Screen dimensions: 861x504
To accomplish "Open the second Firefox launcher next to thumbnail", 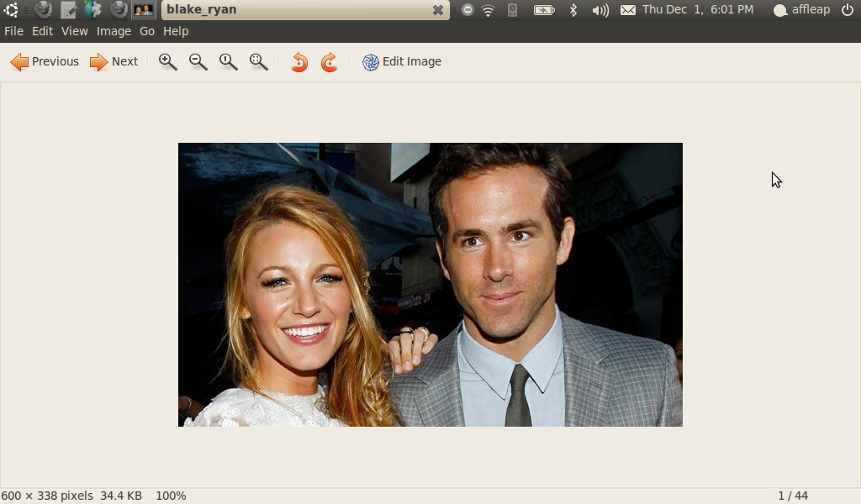I will pyautogui.click(x=118, y=9).
